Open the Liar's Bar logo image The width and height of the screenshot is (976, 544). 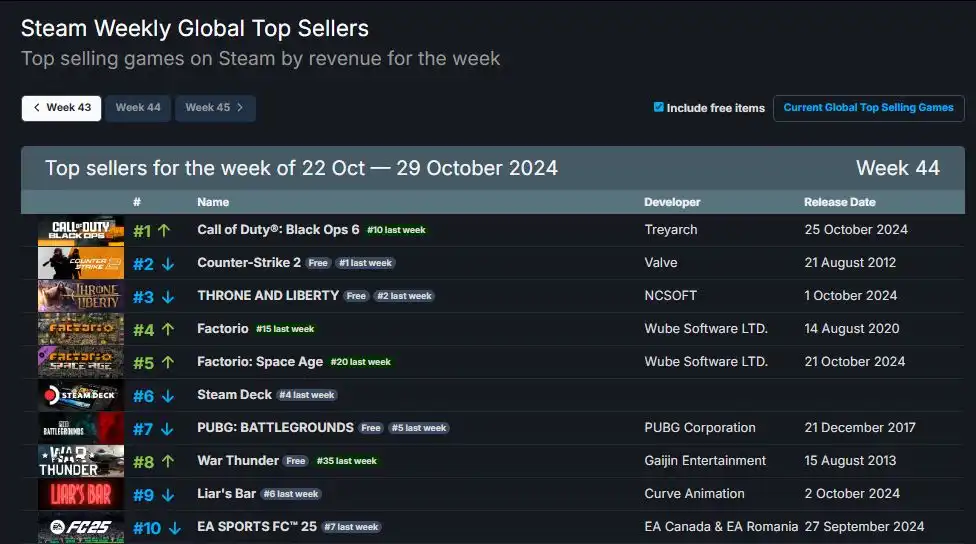coord(81,494)
